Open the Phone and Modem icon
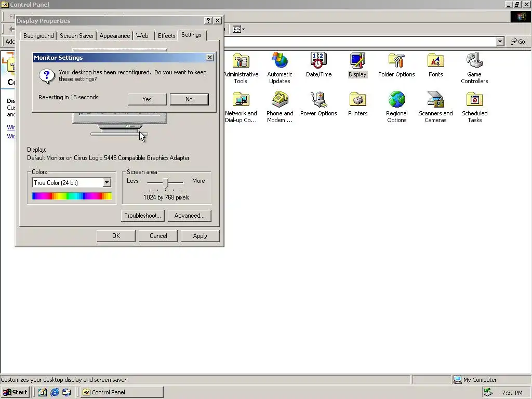The width and height of the screenshot is (532, 399). pyautogui.click(x=280, y=107)
